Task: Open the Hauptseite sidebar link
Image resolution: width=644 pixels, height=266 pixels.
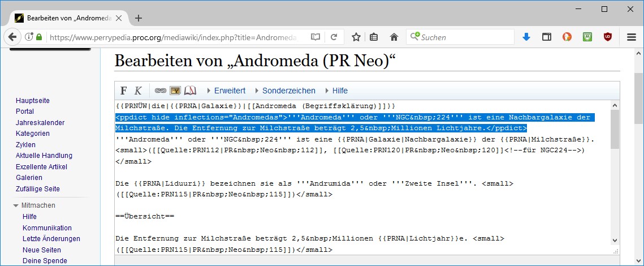Action: 33,101
